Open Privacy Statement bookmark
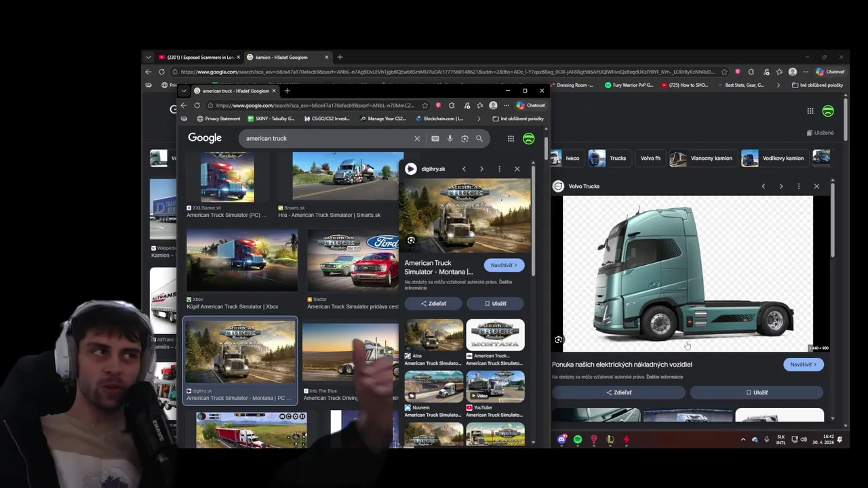868x488 pixels. [218, 119]
